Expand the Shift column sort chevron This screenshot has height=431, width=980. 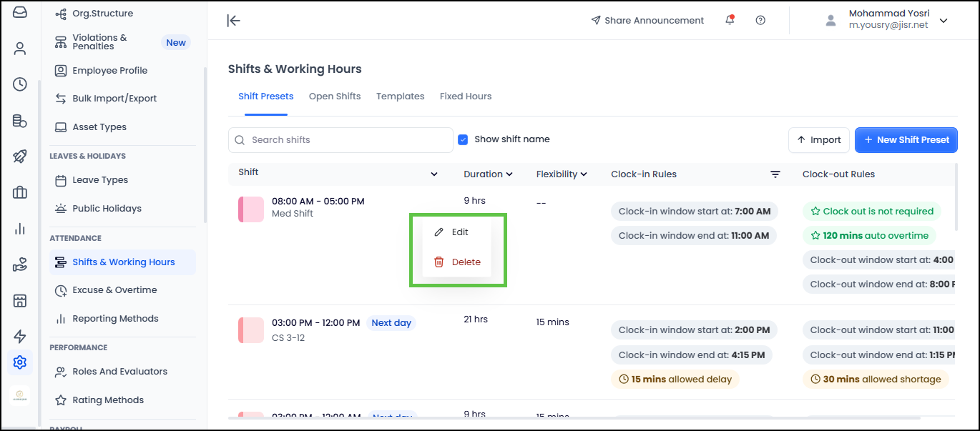pos(433,174)
